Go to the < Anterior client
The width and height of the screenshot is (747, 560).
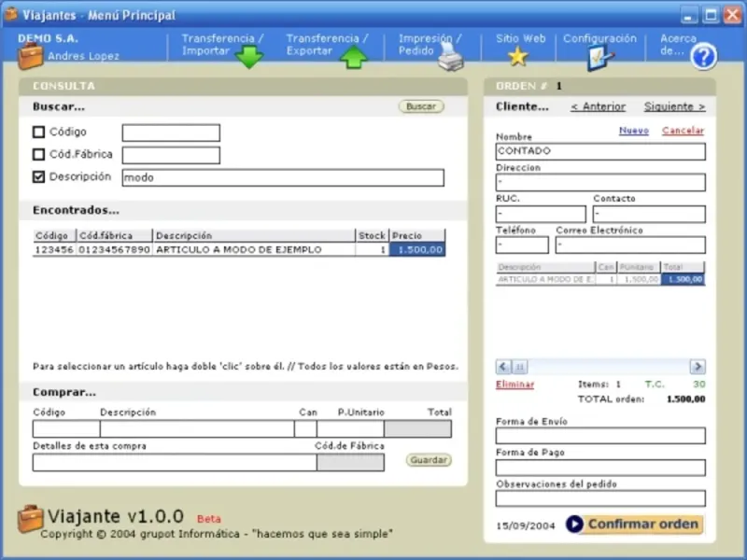[598, 106]
